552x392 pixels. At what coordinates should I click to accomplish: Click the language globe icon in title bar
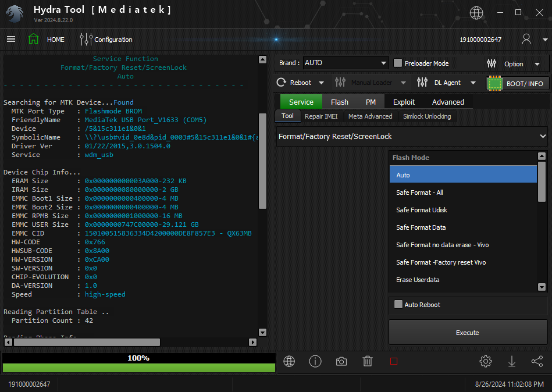(476, 13)
